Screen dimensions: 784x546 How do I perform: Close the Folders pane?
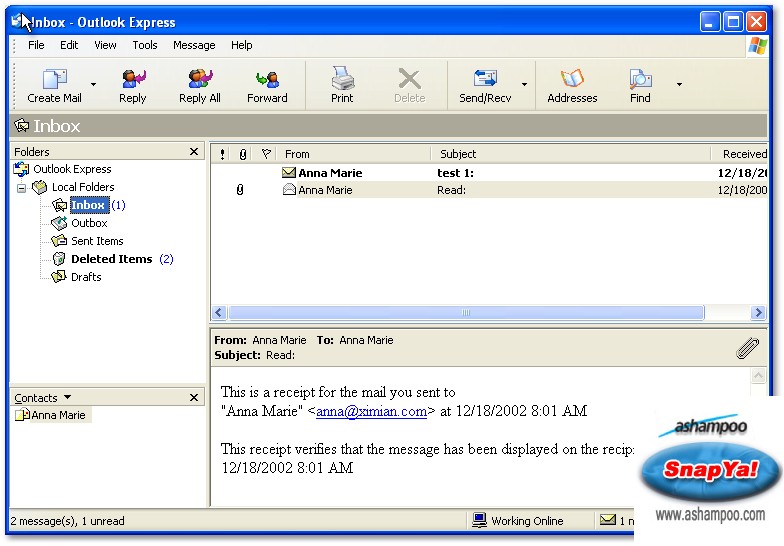[x=194, y=152]
